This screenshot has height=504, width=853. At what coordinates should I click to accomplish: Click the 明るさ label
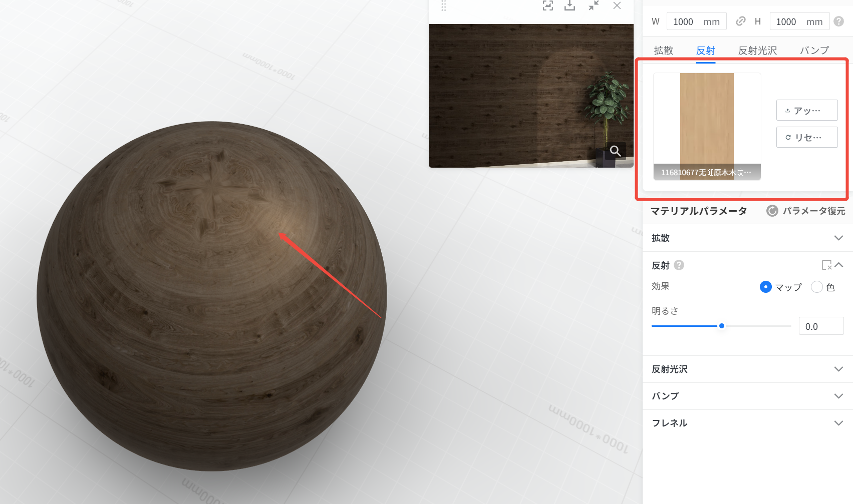click(665, 311)
